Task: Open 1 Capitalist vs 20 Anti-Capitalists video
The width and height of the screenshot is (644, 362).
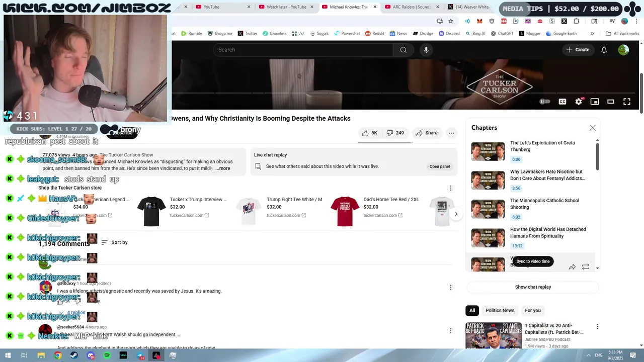Action: 554,329
